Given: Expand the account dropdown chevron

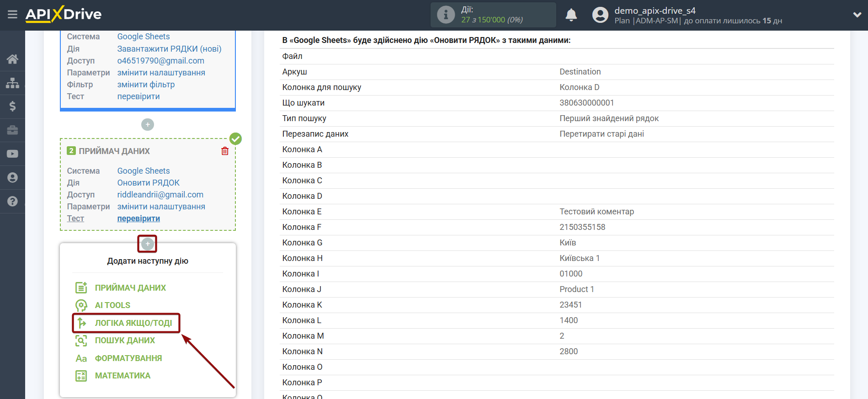Looking at the screenshot, I should pyautogui.click(x=857, y=15).
